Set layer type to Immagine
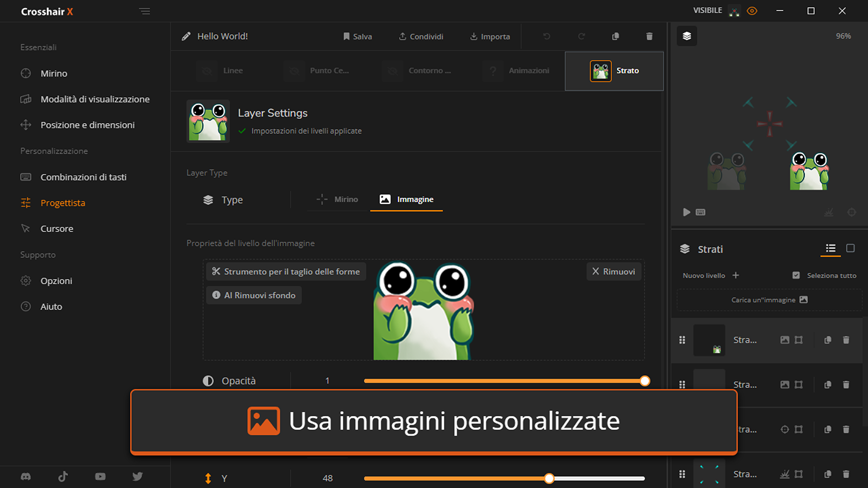 point(406,199)
